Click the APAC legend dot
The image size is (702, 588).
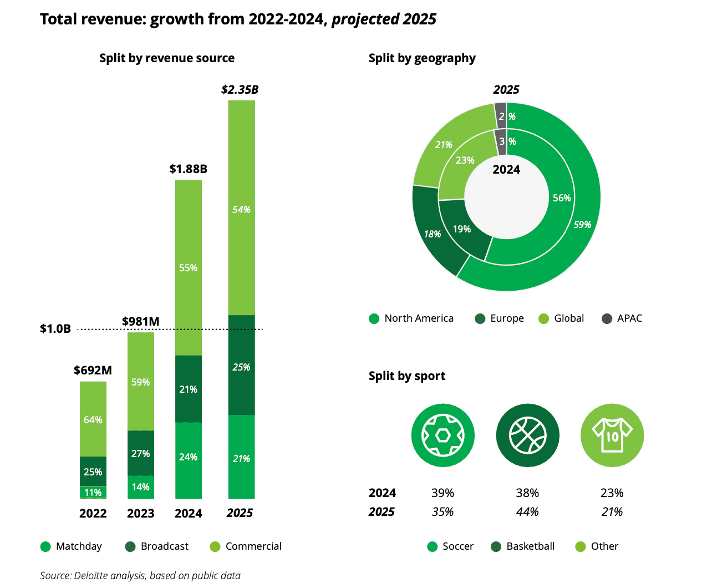coord(607,318)
